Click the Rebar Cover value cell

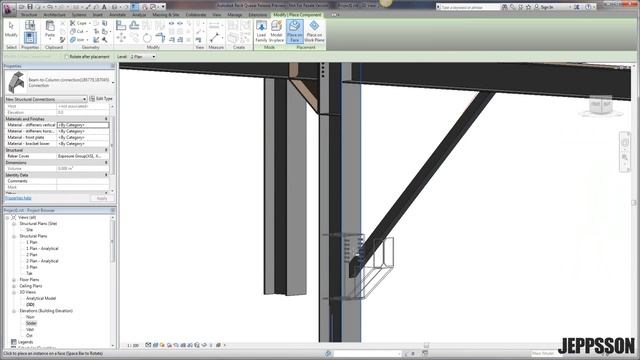tap(83, 156)
